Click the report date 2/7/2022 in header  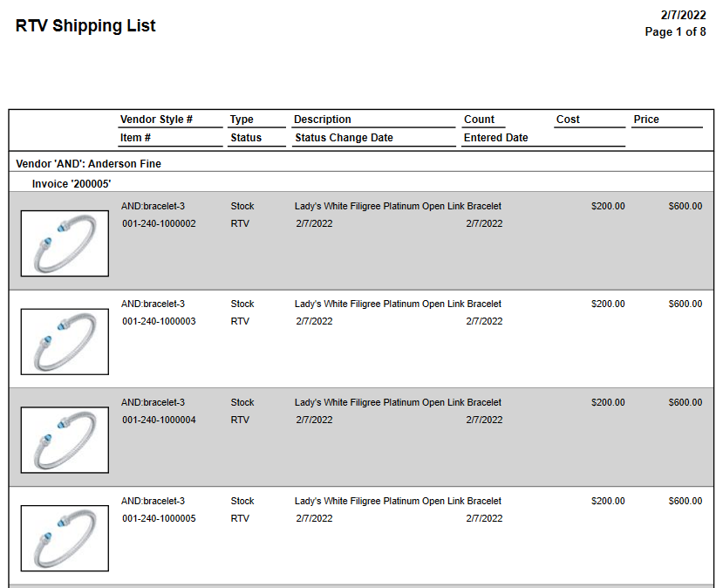pyautogui.click(x=683, y=15)
